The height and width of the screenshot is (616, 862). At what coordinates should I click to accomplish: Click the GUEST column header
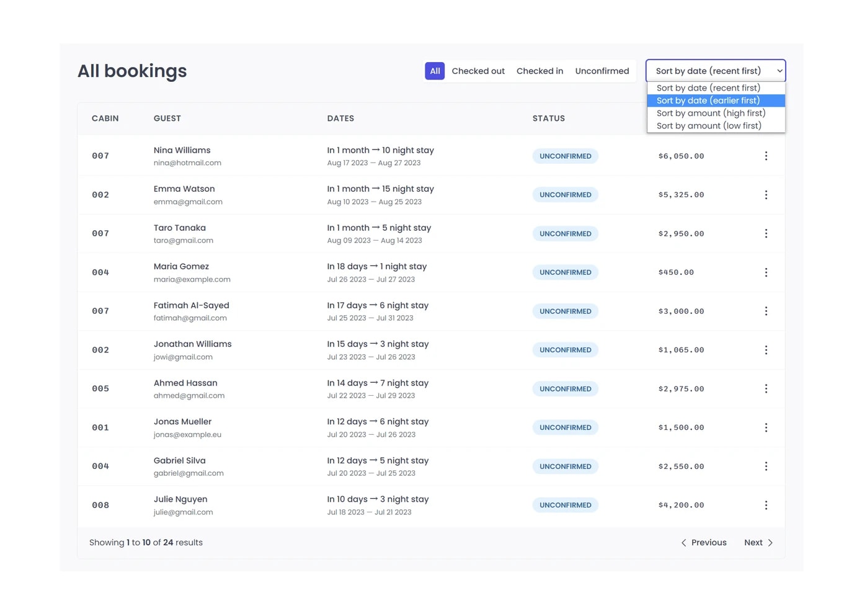coord(167,118)
